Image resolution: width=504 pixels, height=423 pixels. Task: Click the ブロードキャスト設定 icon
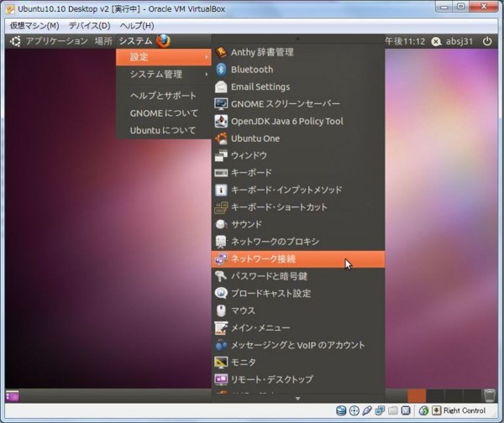tap(221, 293)
